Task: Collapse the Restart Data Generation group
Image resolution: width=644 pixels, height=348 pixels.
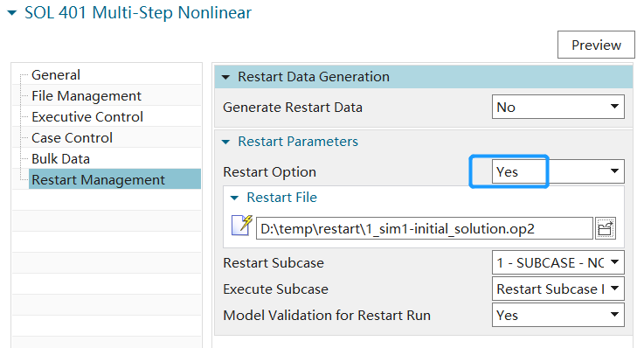Action: point(225,77)
